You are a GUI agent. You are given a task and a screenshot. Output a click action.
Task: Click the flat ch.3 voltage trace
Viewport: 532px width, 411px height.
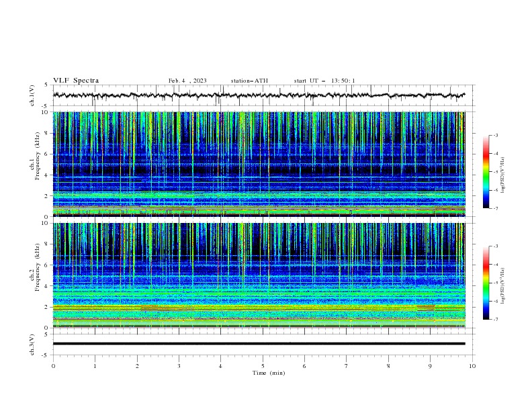[259, 344]
